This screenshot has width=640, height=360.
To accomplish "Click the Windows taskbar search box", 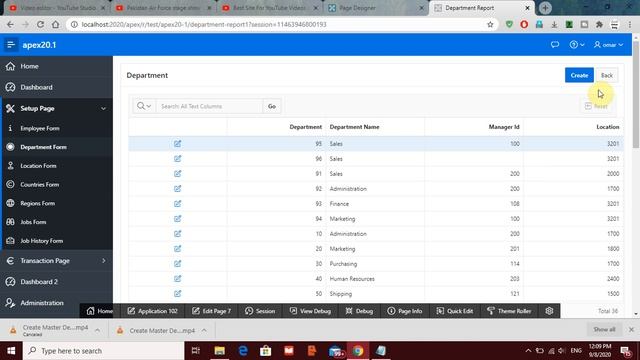I will [x=104, y=351].
